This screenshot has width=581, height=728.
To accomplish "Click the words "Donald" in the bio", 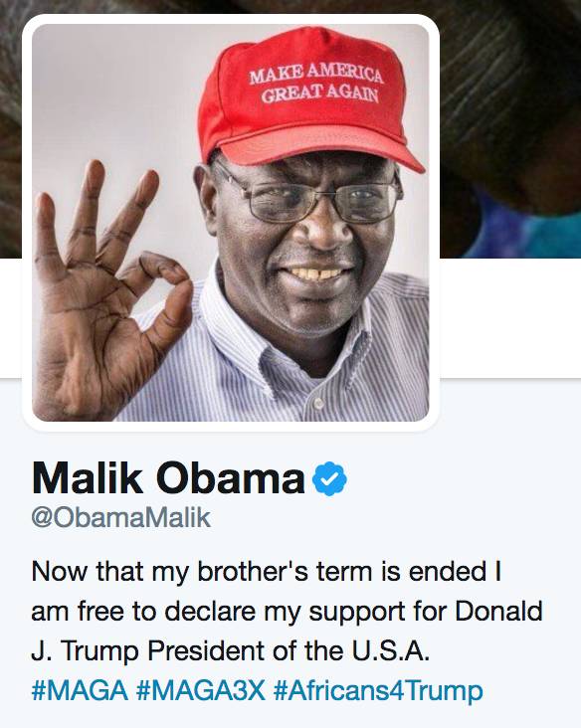I will click(498, 611).
